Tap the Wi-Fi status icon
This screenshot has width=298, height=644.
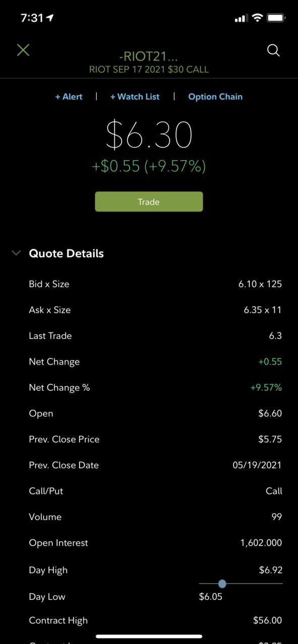point(258,18)
